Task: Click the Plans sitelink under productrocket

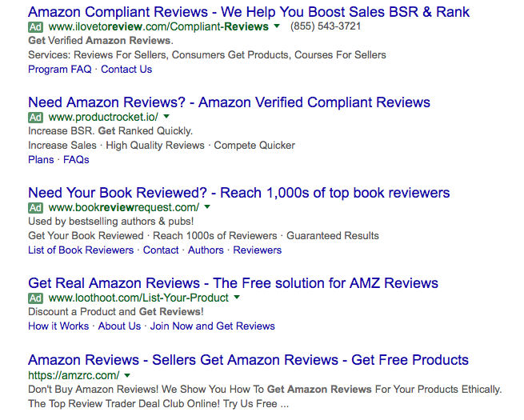Action: (41, 160)
